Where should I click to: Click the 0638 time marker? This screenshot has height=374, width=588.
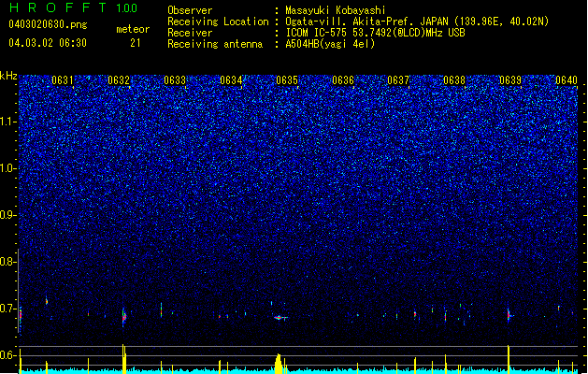454,80
